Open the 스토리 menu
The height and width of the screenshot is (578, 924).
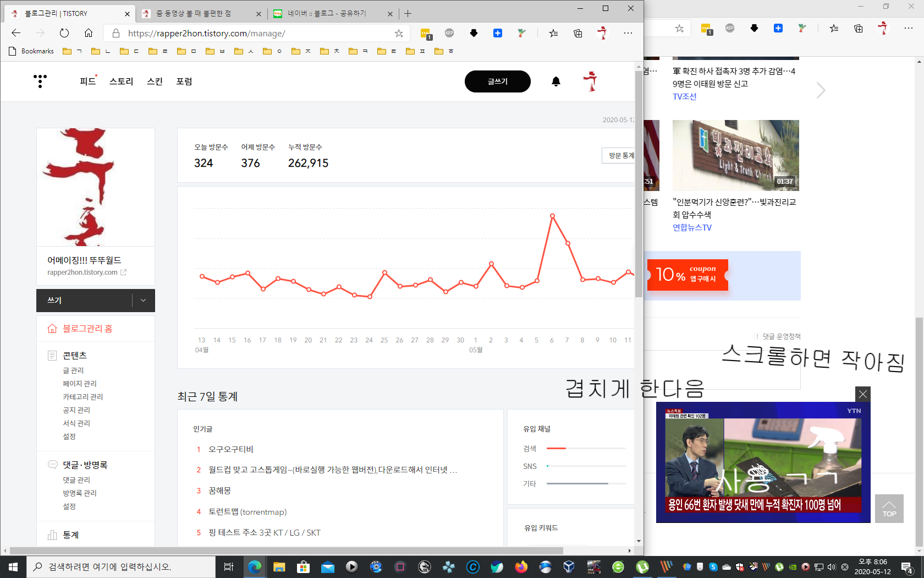point(122,81)
